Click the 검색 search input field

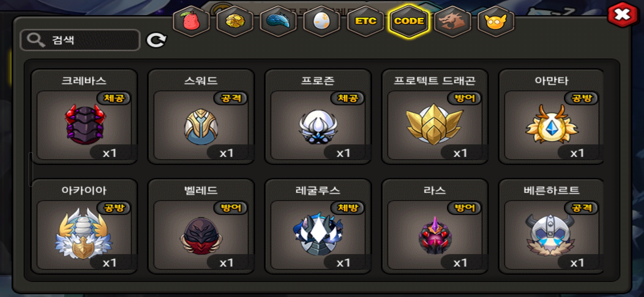click(x=80, y=40)
